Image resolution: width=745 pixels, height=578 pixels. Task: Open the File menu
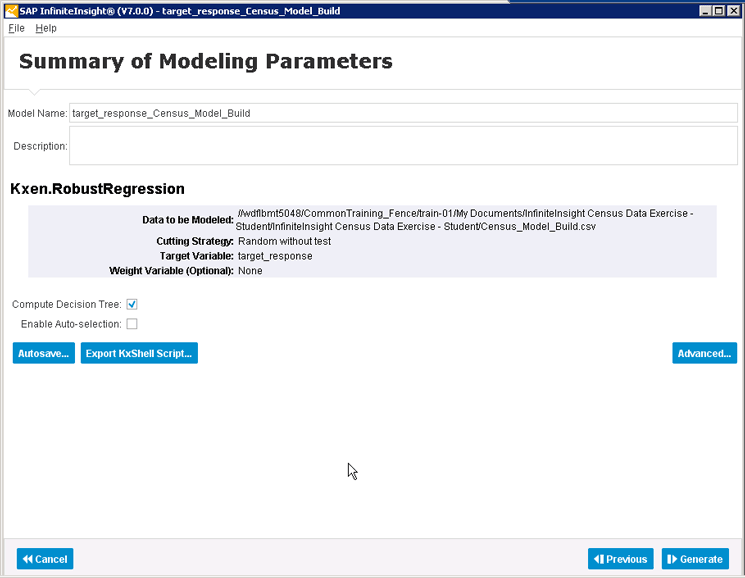[16, 28]
